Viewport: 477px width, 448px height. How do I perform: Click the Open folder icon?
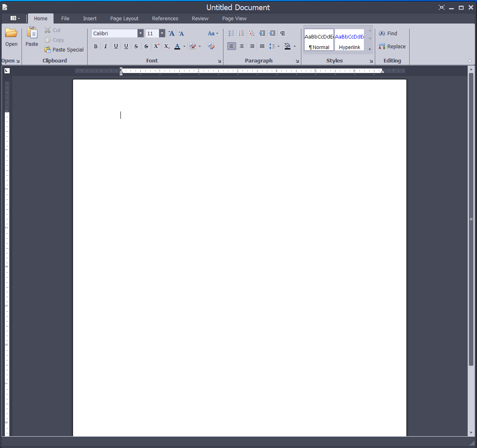pos(11,33)
